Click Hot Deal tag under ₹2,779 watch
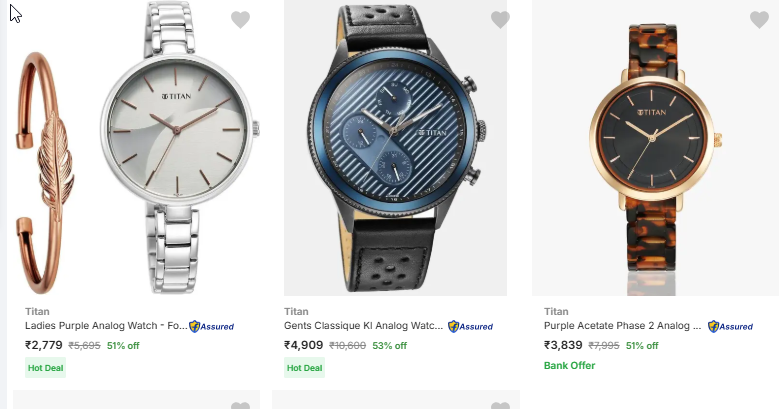The image size is (781, 409). coord(45,368)
